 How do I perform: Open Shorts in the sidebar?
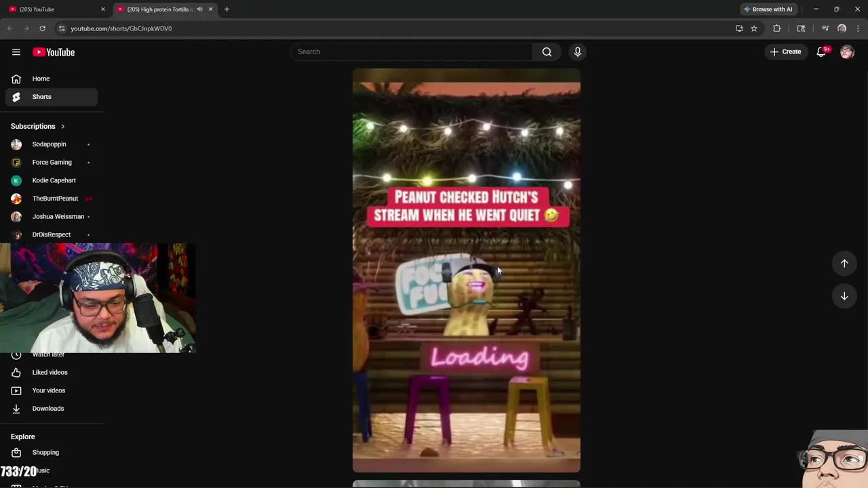pyautogui.click(x=52, y=97)
